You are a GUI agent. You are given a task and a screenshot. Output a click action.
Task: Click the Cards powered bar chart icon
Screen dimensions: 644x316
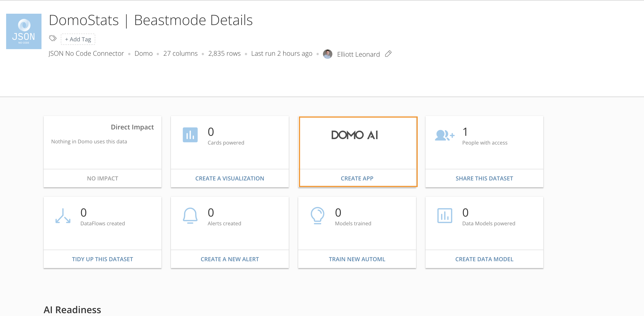[x=190, y=135]
